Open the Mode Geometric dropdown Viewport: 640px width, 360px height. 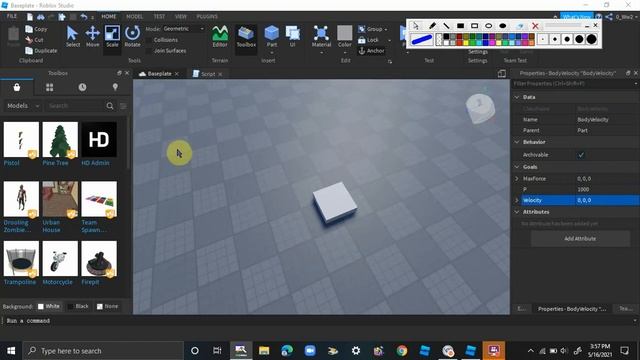[x=183, y=29]
